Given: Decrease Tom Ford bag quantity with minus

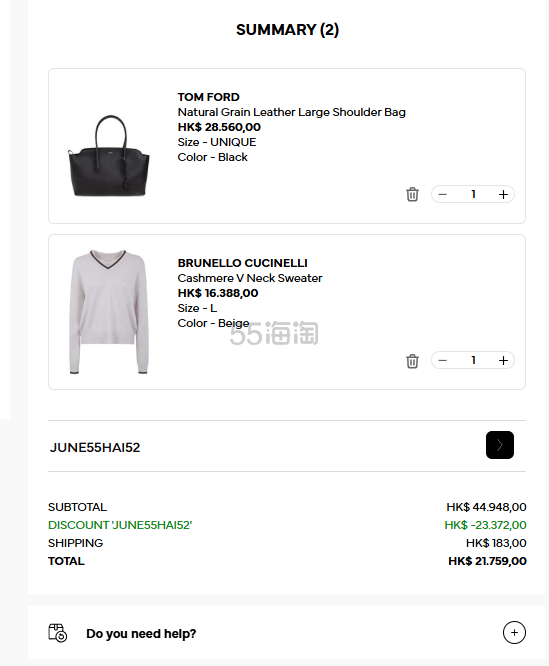Looking at the screenshot, I should click(x=442, y=194).
